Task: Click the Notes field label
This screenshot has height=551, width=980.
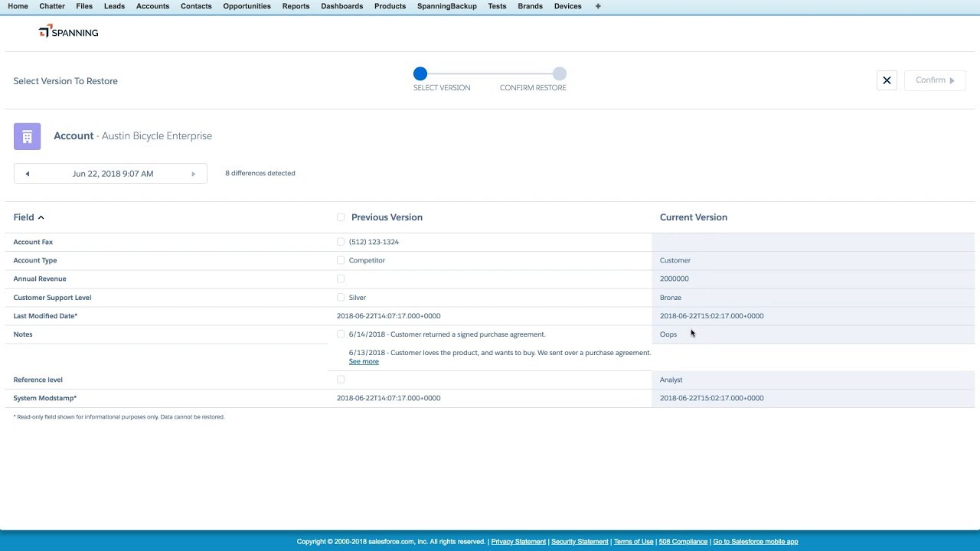Action: (x=23, y=334)
